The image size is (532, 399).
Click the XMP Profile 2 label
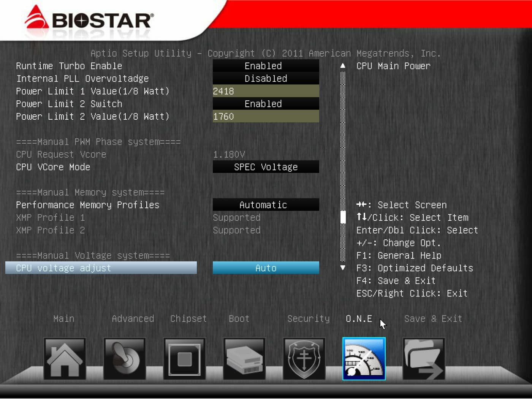(x=51, y=230)
